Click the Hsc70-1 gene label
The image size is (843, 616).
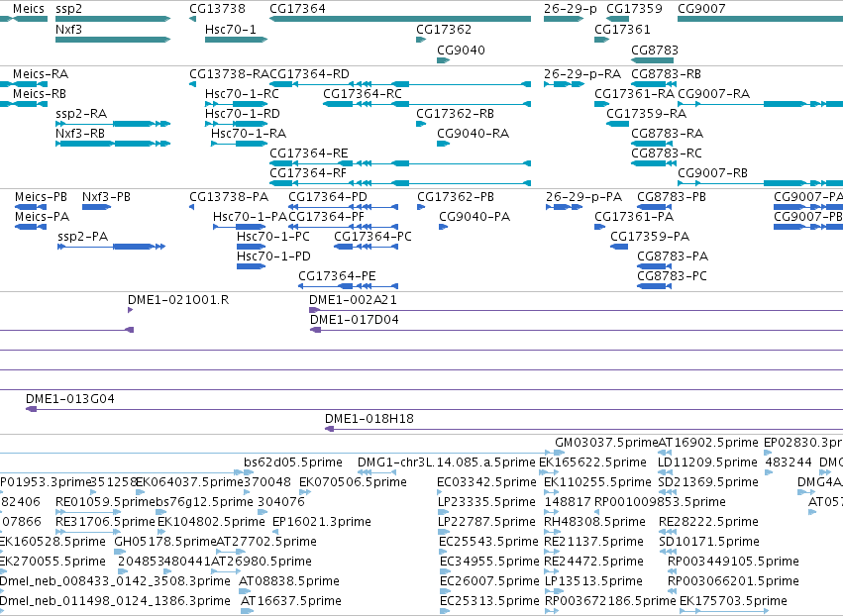click(x=231, y=29)
